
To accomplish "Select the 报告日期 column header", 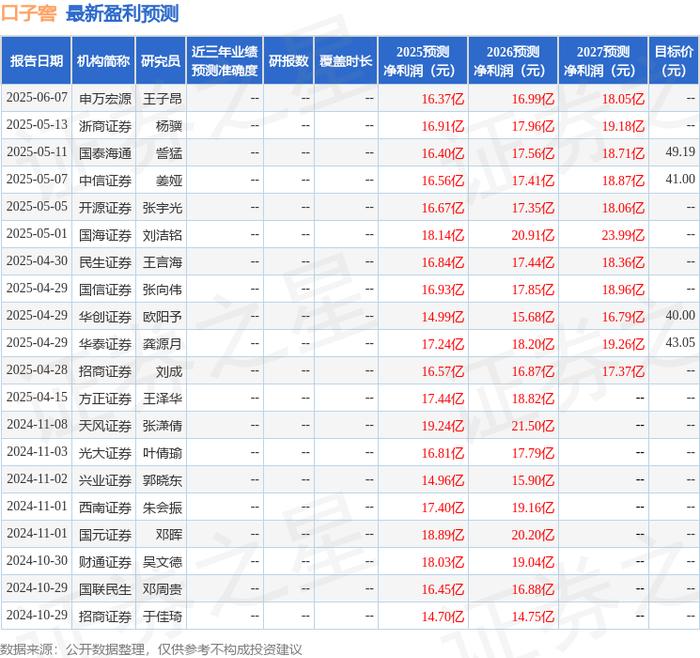I will 36,61.
